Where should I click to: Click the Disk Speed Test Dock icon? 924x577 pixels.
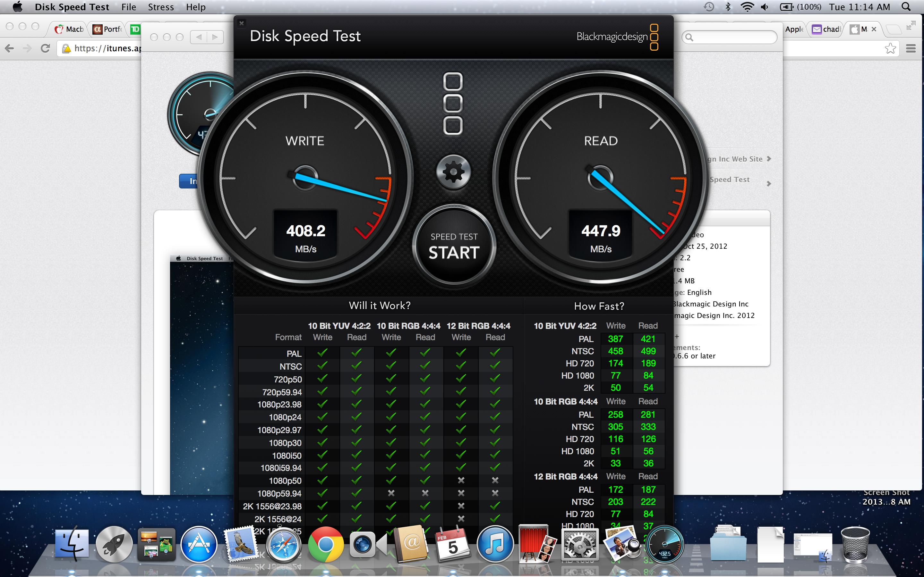664,545
